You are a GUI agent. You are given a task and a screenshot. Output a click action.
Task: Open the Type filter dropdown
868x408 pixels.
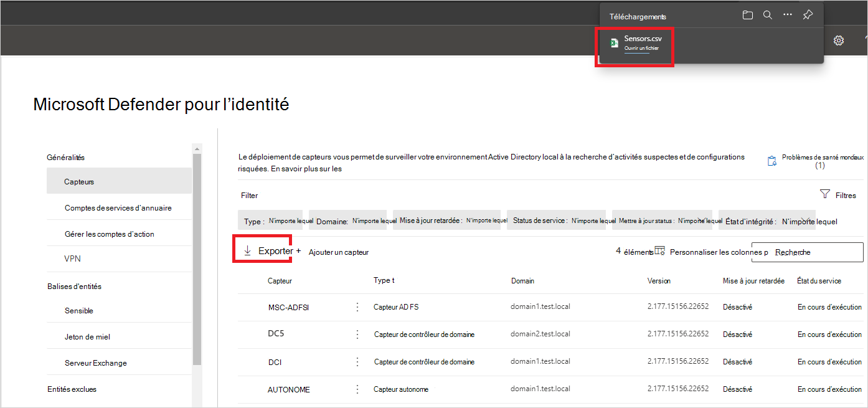(x=270, y=221)
